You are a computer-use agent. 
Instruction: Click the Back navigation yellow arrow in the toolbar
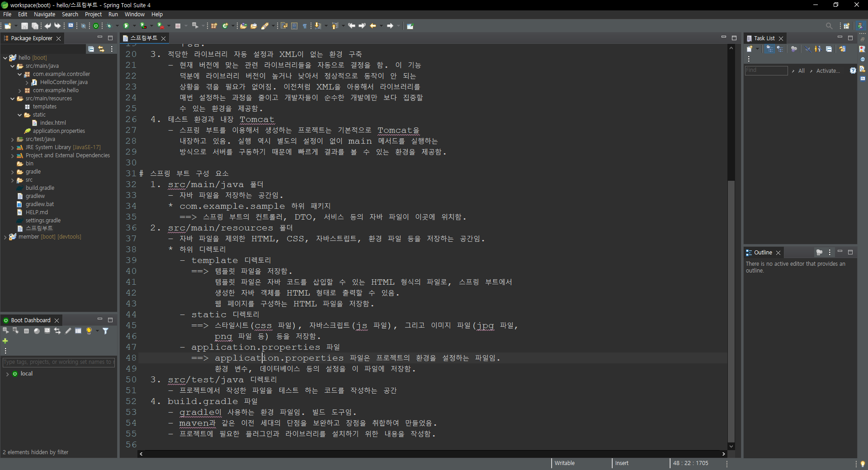(x=373, y=26)
